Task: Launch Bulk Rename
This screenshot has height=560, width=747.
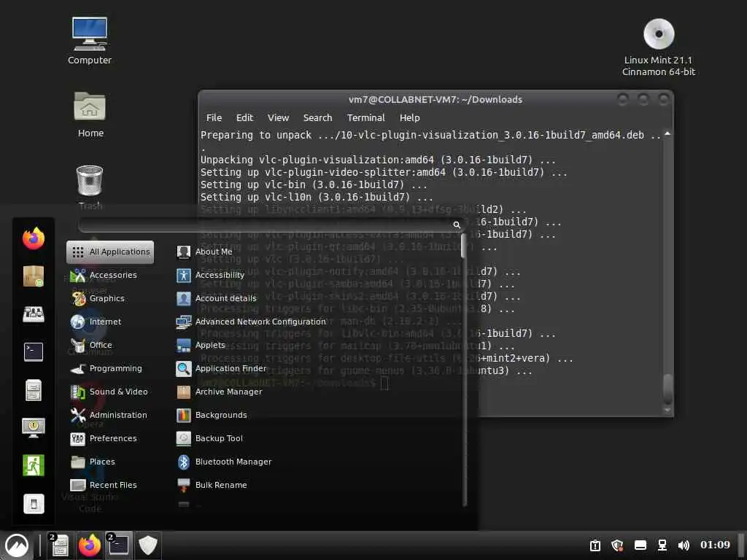Action: tap(212, 485)
